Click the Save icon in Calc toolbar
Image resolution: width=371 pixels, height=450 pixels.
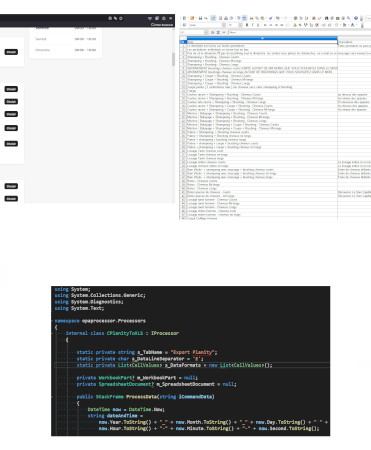tap(200, 18)
